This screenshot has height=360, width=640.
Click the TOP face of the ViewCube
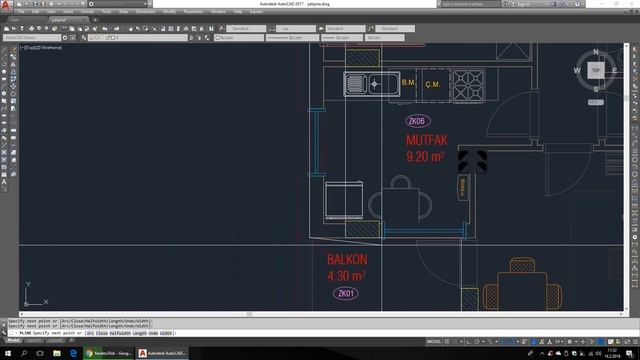[596, 71]
